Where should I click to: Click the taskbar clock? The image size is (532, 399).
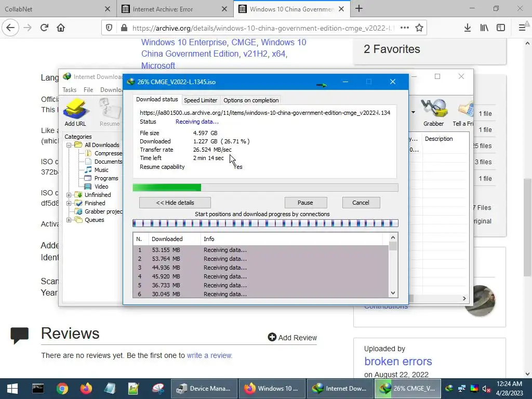point(509,389)
